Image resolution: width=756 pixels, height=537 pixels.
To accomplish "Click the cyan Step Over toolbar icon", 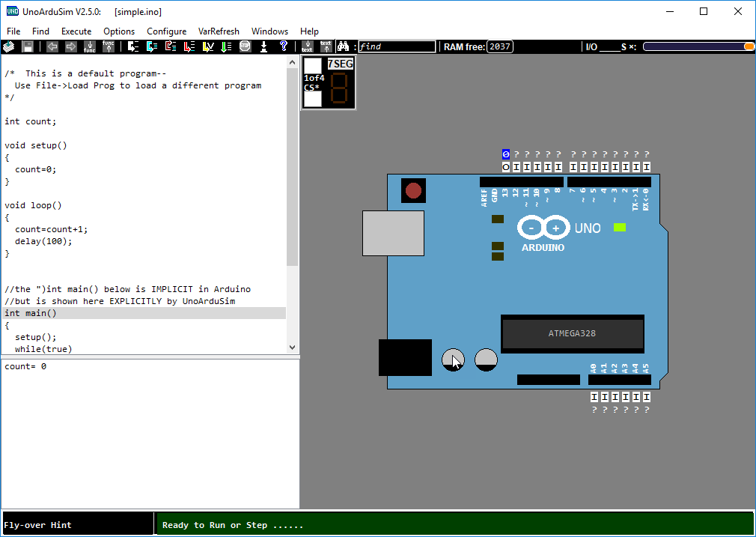I will pos(152,46).
